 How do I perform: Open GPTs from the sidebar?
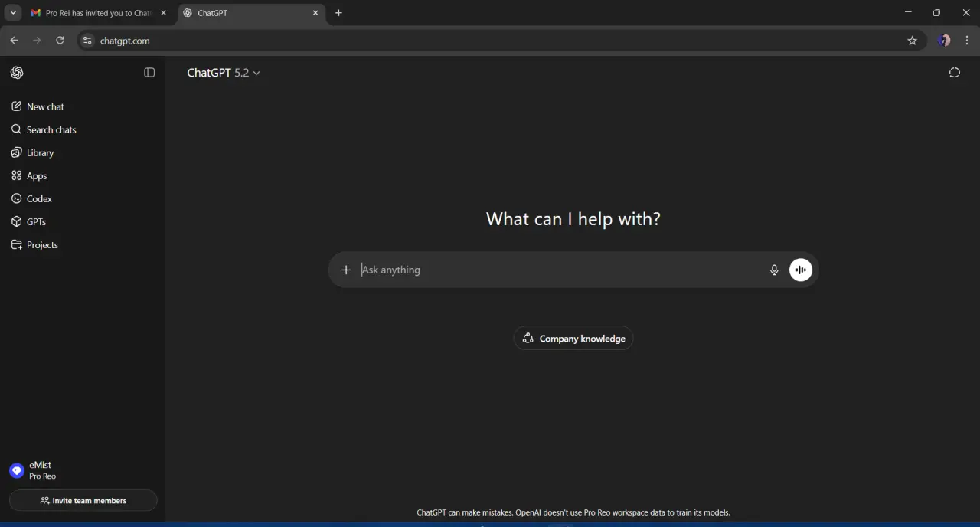[83, 221]
